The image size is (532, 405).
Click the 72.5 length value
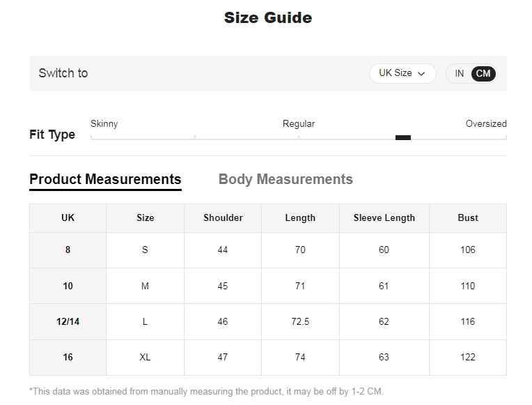click(x=300, y=321)
